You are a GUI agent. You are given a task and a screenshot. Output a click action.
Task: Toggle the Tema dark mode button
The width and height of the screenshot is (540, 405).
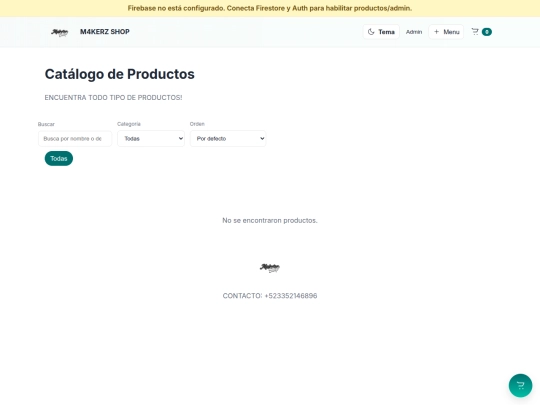coord(381,32)
